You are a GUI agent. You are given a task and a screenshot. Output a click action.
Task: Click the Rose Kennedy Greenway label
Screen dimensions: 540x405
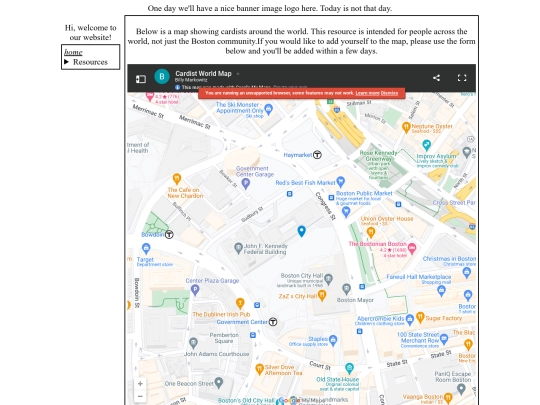[378, 156]
